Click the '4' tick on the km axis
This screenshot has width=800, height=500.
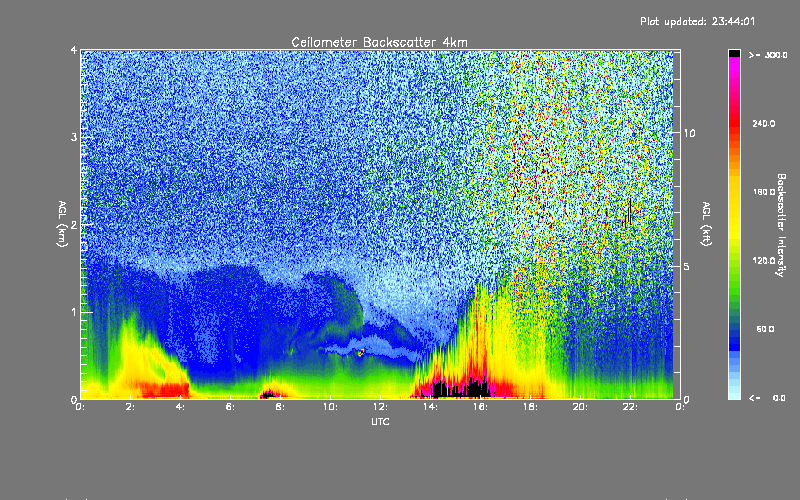74,51
